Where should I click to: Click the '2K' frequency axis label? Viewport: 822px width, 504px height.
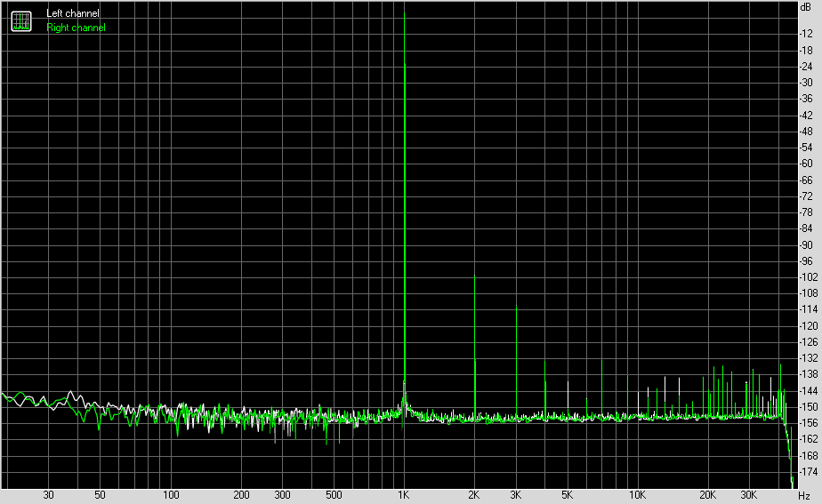(473, 495)
